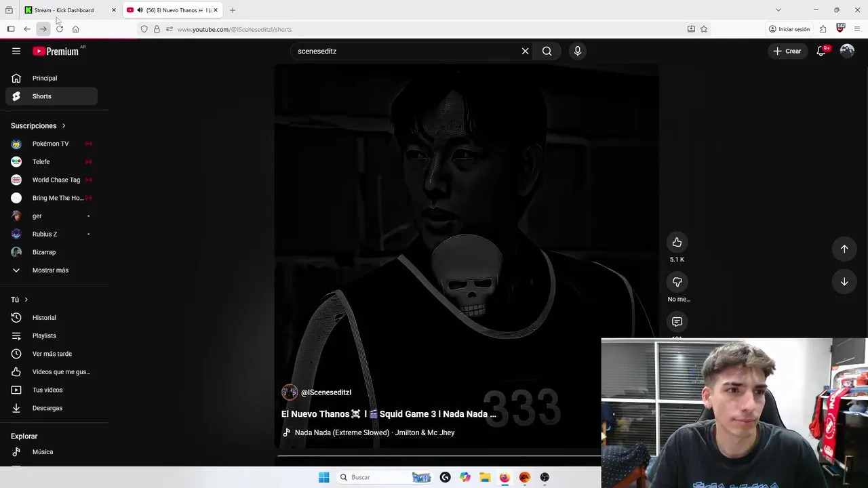Toggle the Firefox sidebar button
This screenshot has width=868, height=488.
click(11, 29)
